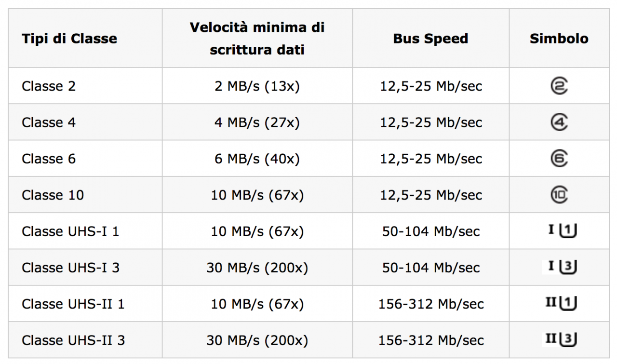Click the Class 4 speed symbol

pos(559,122)
